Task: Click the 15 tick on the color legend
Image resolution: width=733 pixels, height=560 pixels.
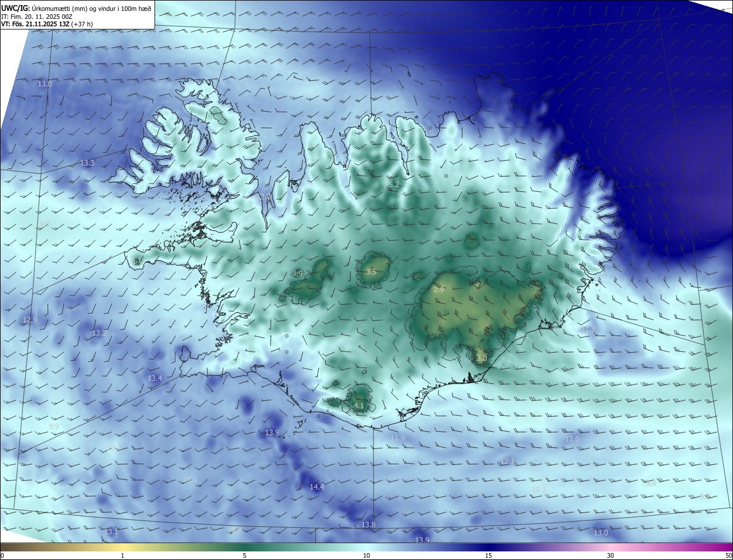Action: 488,555
